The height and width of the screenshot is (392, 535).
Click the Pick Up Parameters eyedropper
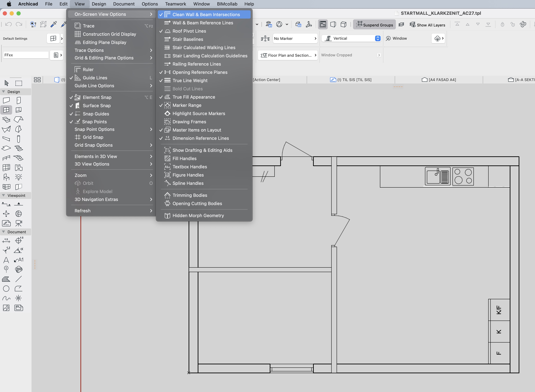tap(54, 24)
